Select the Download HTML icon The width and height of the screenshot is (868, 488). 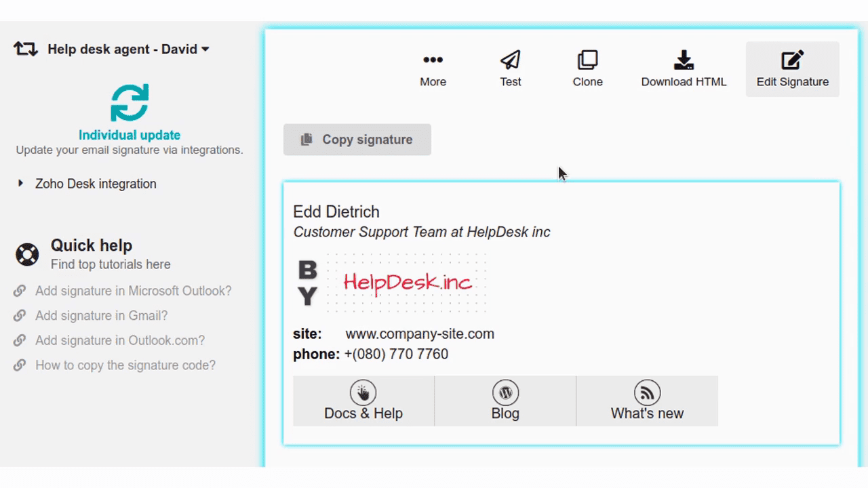(x=684, y=59)
